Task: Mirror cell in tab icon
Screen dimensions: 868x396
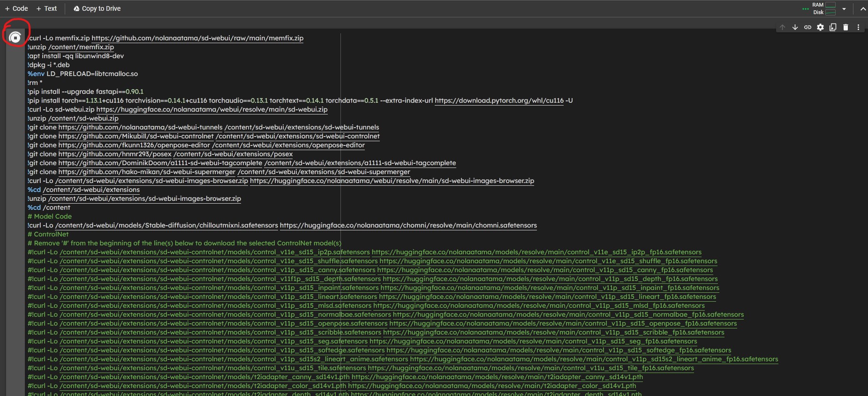Action: [x=833, y=27]
